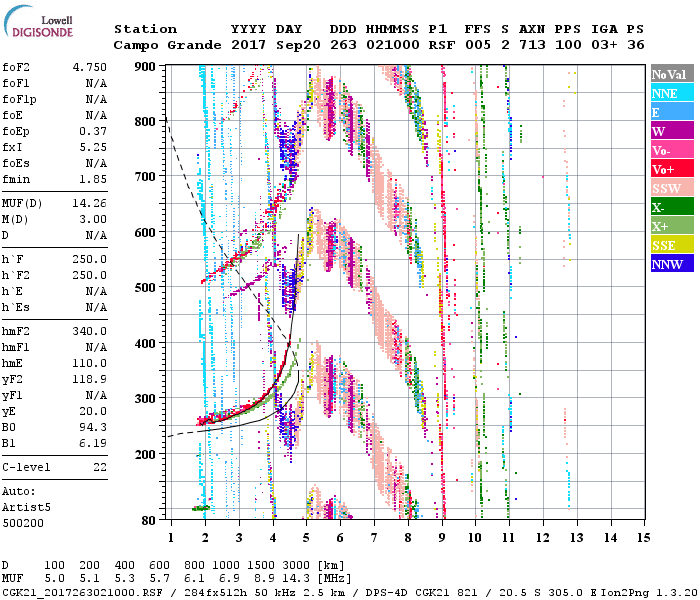Image resolution: width=700 pixels, height=600 pixels.
Task: Click the 15 MHz frequency axis tick
Action: point(642,538)
